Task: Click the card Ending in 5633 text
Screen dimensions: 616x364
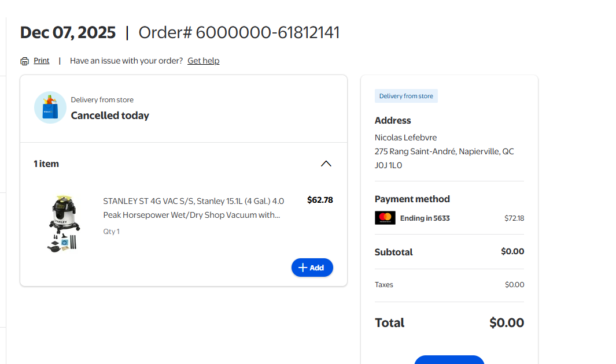Action: tap(425, 218)
